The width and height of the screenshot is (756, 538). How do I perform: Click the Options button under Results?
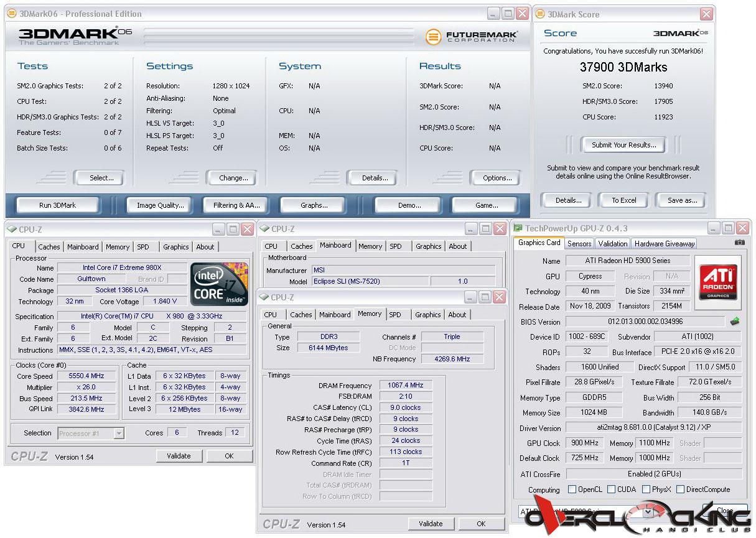point(497,178)
